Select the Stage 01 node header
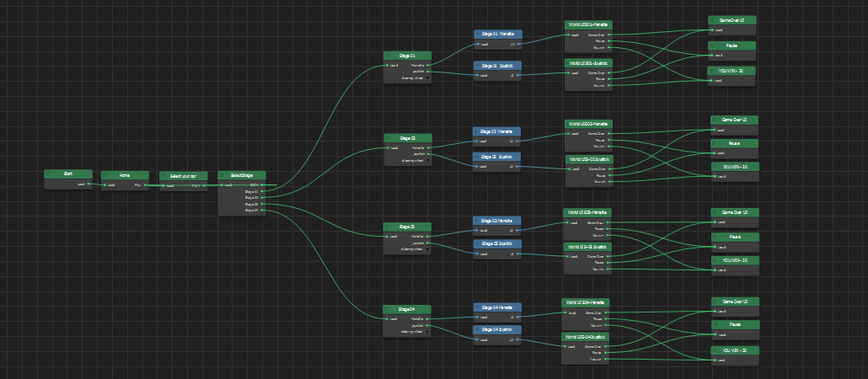This screenshot has height=379, width=868. pyautogui.click(x=407, y=56)
